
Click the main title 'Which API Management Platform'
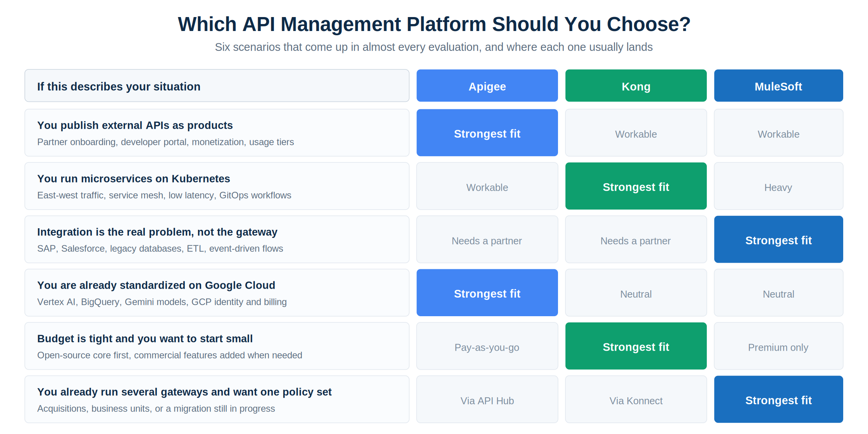tap(434, 24)
